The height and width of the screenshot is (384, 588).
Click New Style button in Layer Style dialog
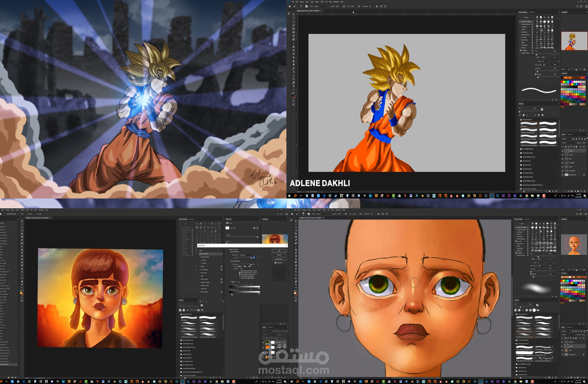click(x=279, y=259)
